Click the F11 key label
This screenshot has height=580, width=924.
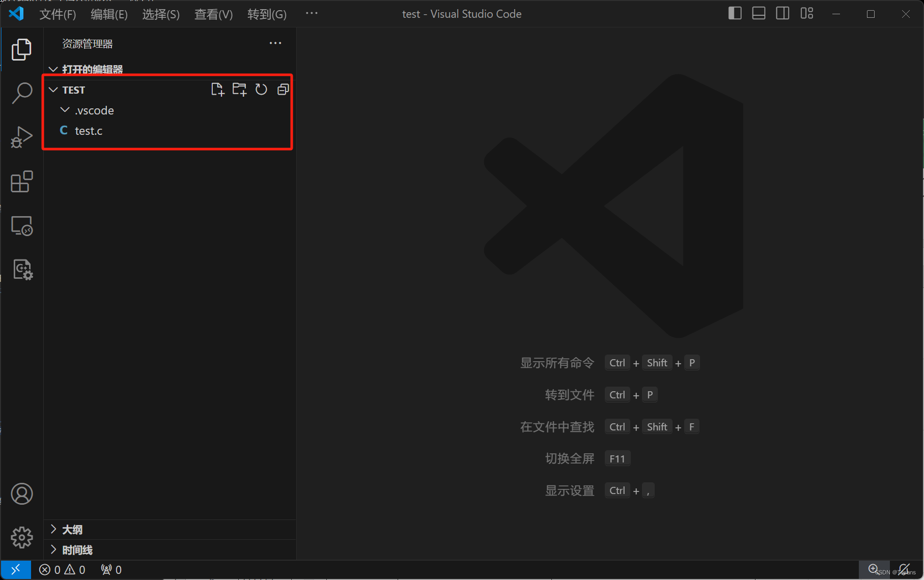pyautogui.click(x=618, y=458)
